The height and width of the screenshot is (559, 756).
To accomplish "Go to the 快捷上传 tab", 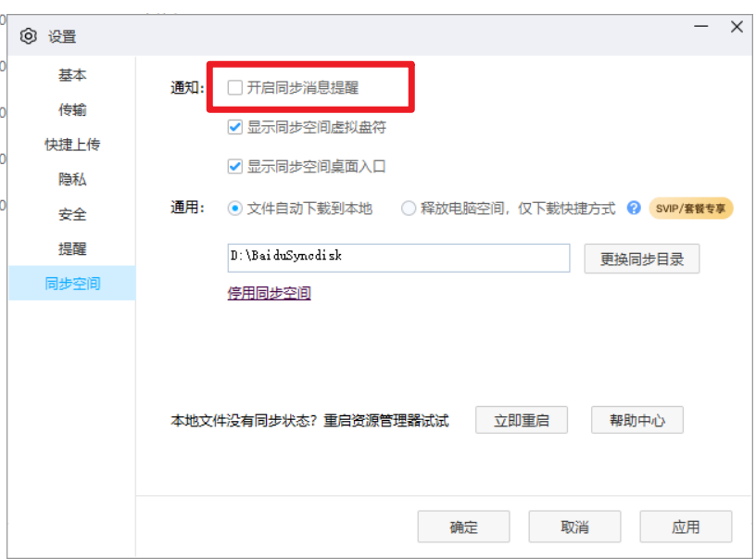I will pos(72,145).
